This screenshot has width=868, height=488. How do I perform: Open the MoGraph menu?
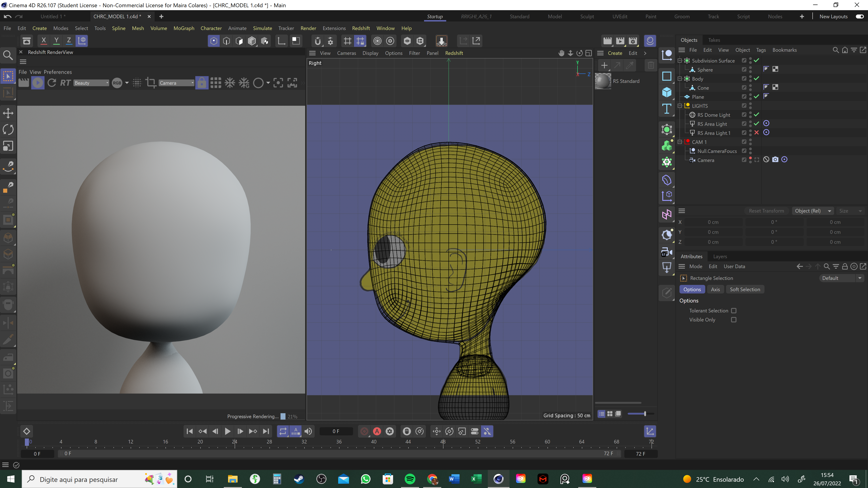pos(184,28)
